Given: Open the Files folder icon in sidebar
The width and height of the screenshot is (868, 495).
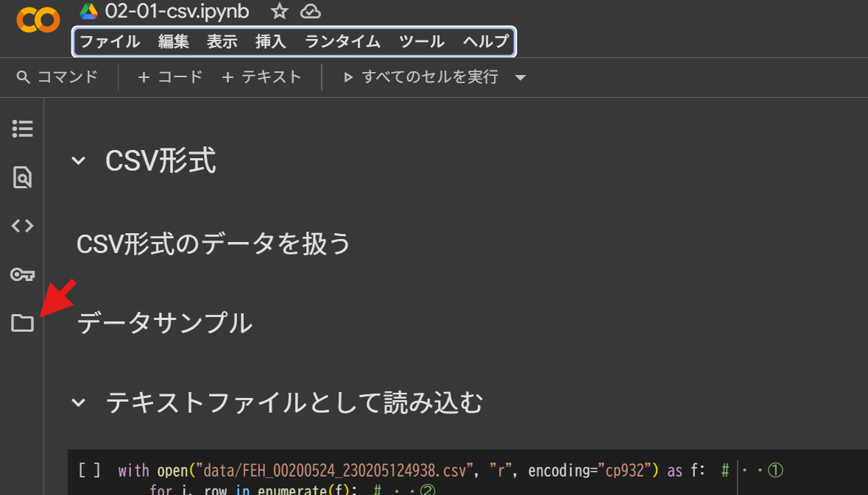Looking at the screenshot, I should (x=23, y=323).
